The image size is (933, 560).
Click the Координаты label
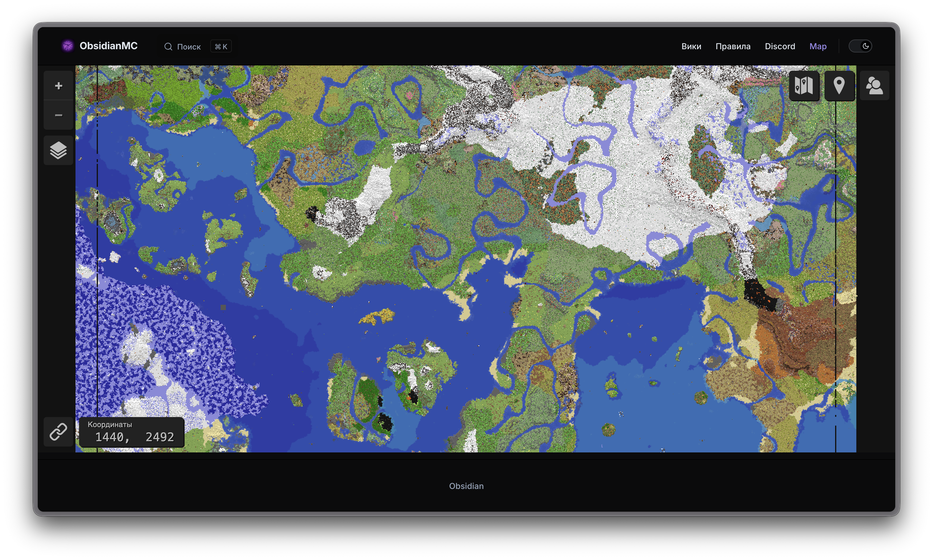tap(110, 424)
